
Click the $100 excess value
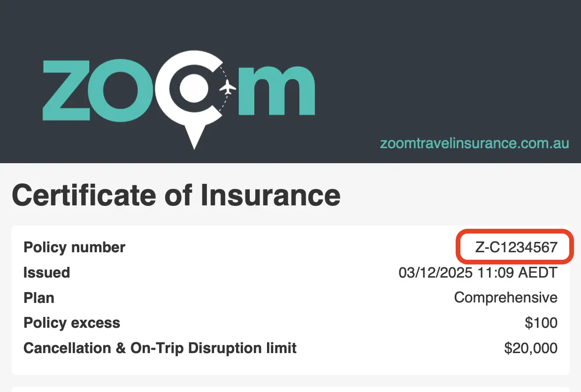click(x=541, y=323)
